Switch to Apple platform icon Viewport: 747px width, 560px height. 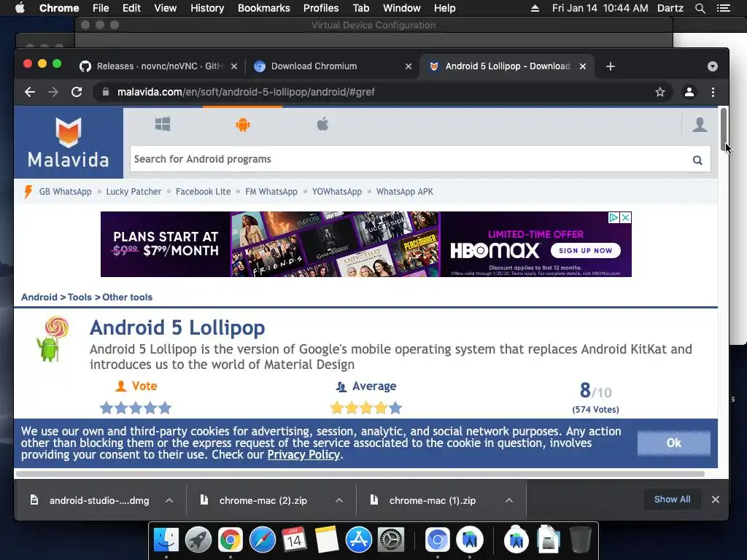tap(322, 124)
